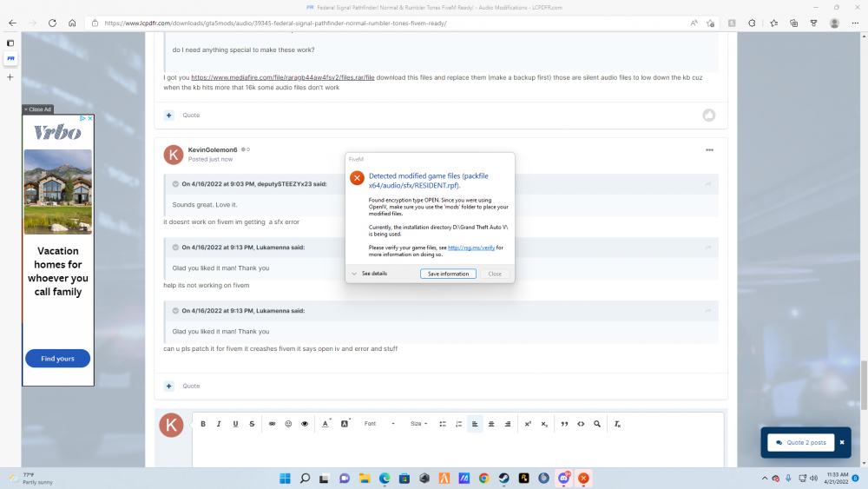Open a new tab with plus icon

[x=10, y=77]
